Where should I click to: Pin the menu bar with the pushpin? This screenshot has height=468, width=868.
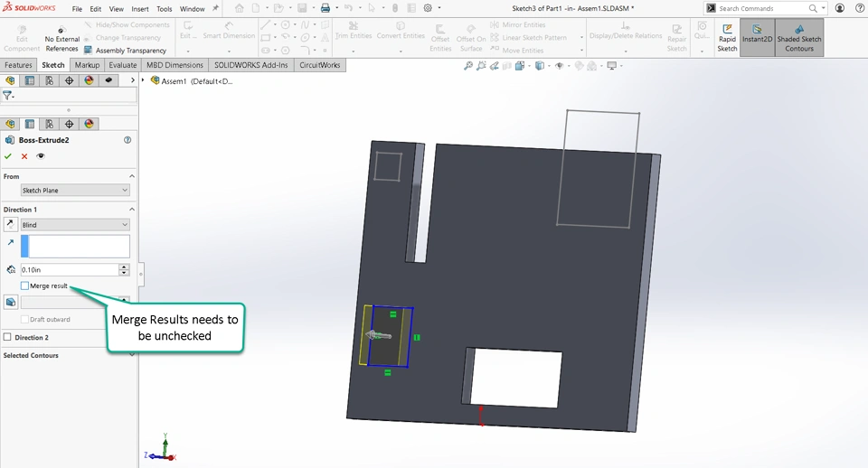[x=215, y=8]
